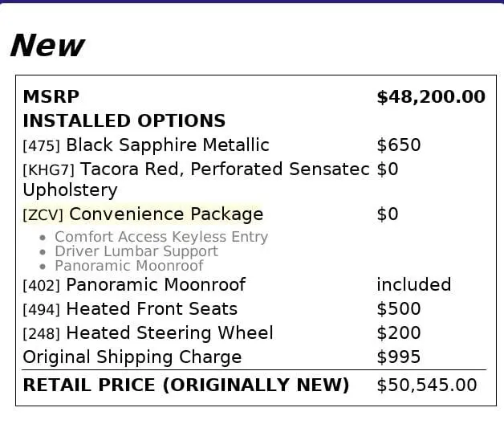
Task: Select the Heated Front Seats option
Action: [x=151, y=309]
